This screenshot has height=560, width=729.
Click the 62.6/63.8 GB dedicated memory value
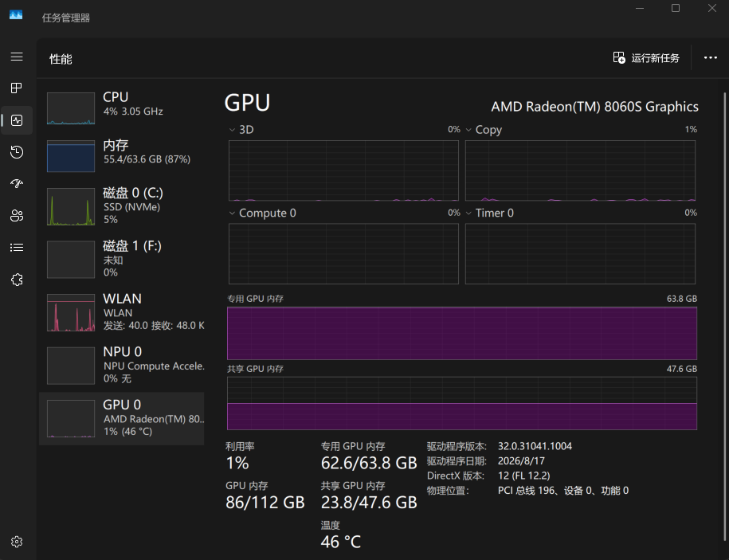pyautogui.click(x=369, y=463)
